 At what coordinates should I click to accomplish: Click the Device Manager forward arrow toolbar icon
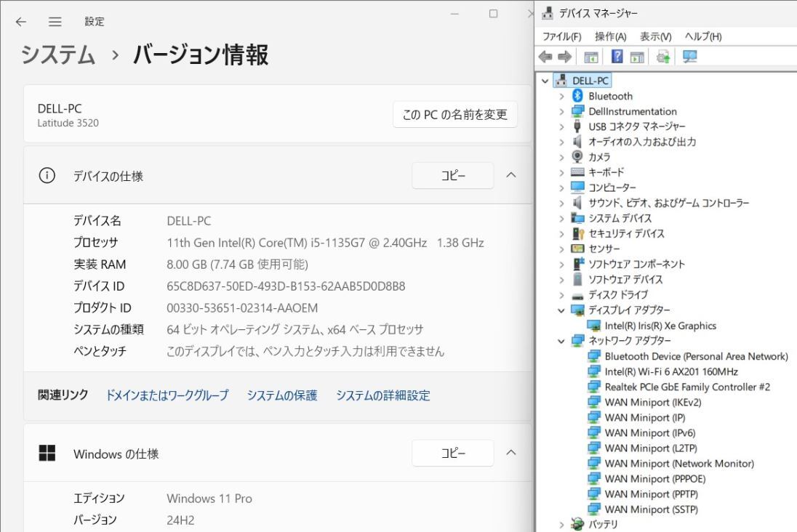point(565,57)
